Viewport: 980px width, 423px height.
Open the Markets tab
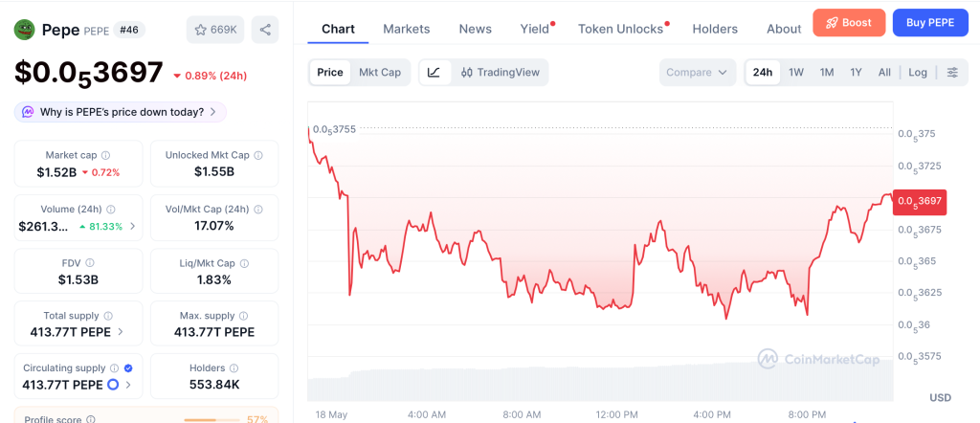coord(406,29)
